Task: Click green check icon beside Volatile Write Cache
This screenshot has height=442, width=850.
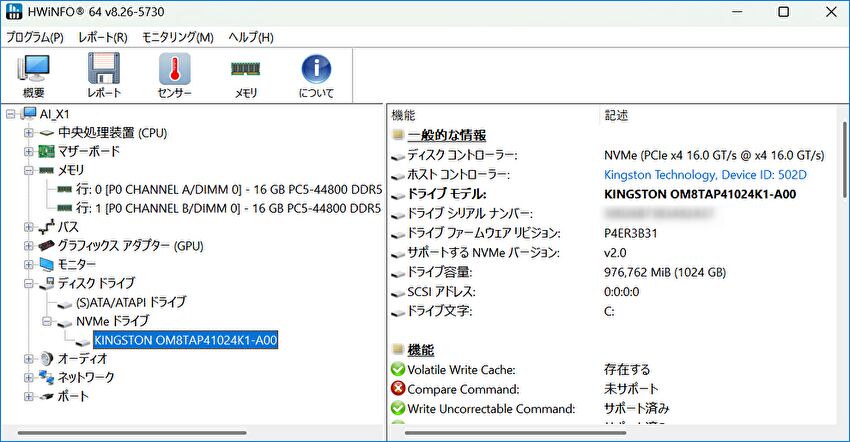Action: pos(398,369)
